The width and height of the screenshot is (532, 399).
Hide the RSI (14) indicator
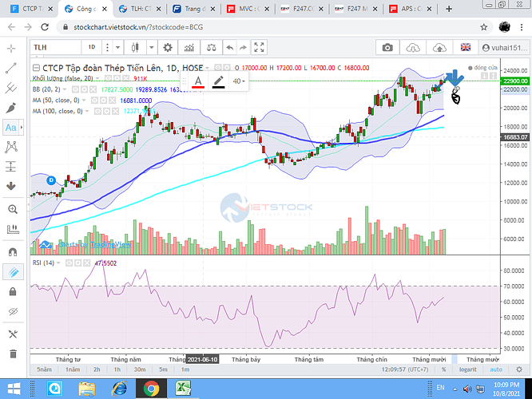click(69, 263)
